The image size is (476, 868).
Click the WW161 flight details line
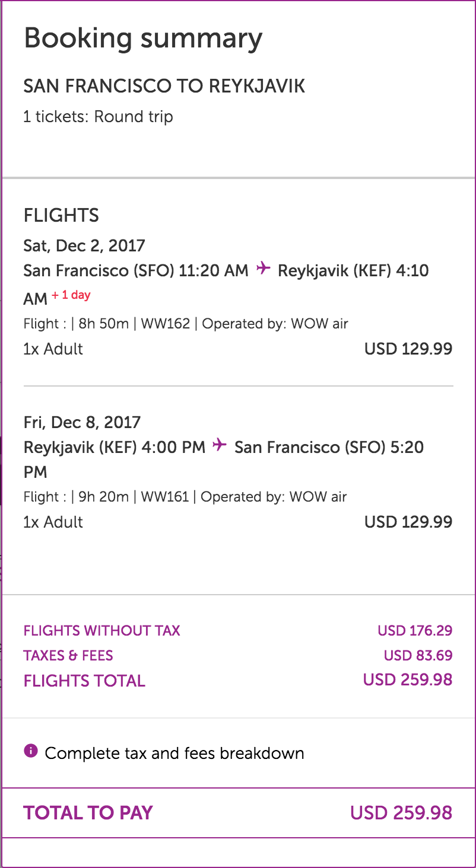185,497
